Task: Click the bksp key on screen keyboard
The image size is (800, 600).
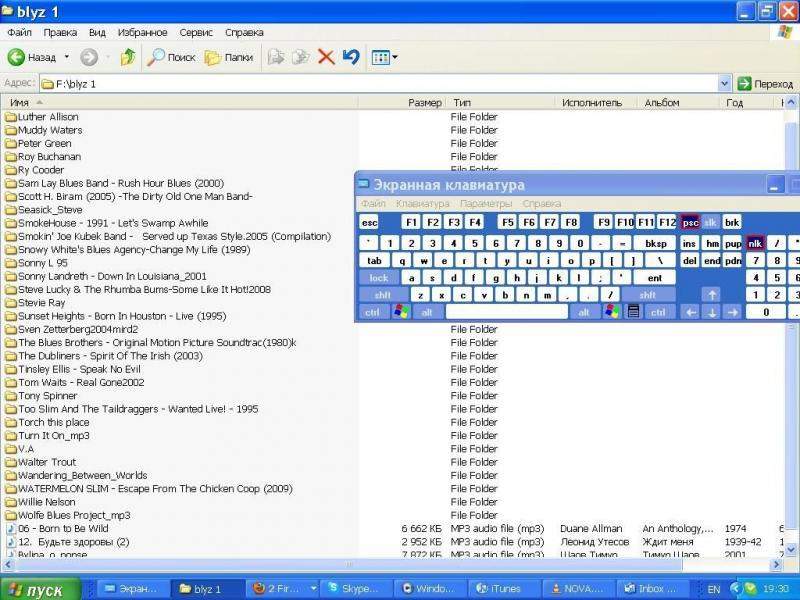Action: 656,243
